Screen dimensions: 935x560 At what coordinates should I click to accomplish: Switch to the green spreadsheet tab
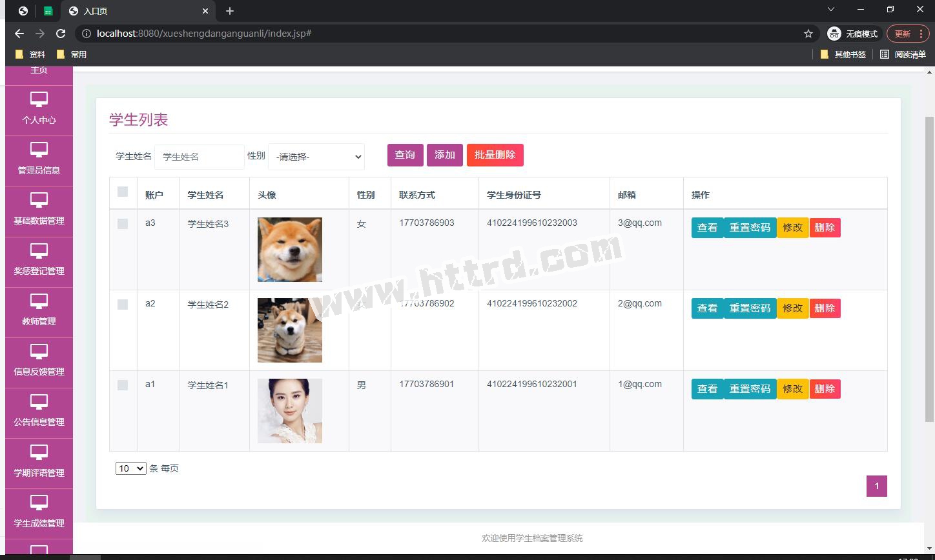point(48,11)
